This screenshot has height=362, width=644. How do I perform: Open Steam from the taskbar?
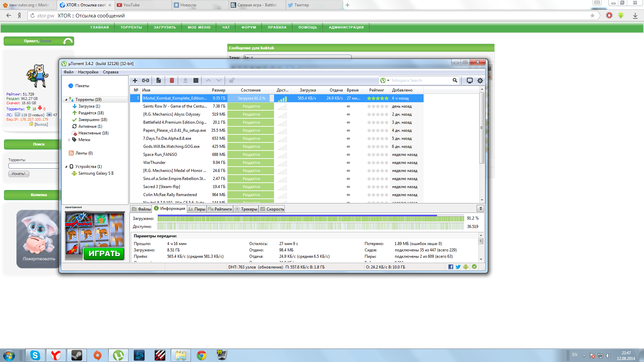[77, 355]
